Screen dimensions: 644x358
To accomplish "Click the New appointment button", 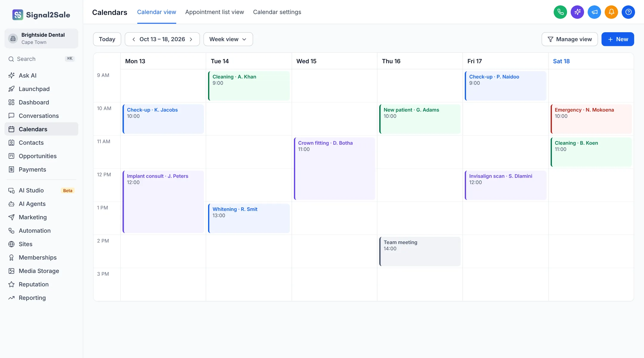I will click(618, 39).
